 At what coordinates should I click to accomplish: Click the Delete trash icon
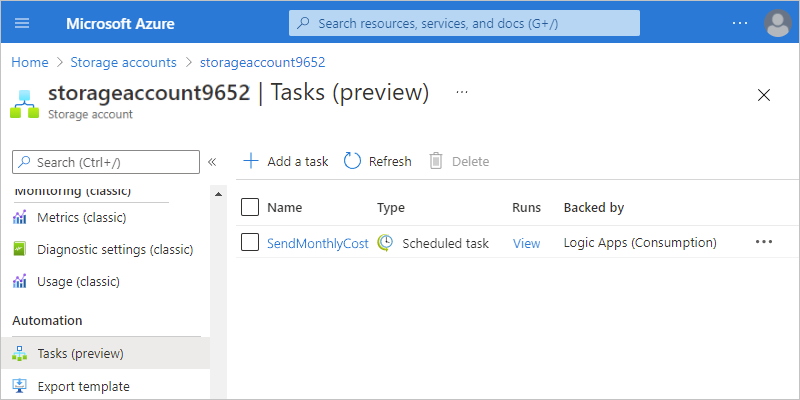tap(436, 161)
